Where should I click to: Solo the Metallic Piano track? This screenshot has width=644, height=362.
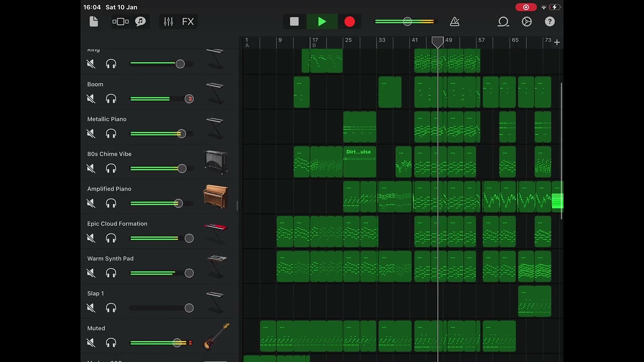pos(111,133)
